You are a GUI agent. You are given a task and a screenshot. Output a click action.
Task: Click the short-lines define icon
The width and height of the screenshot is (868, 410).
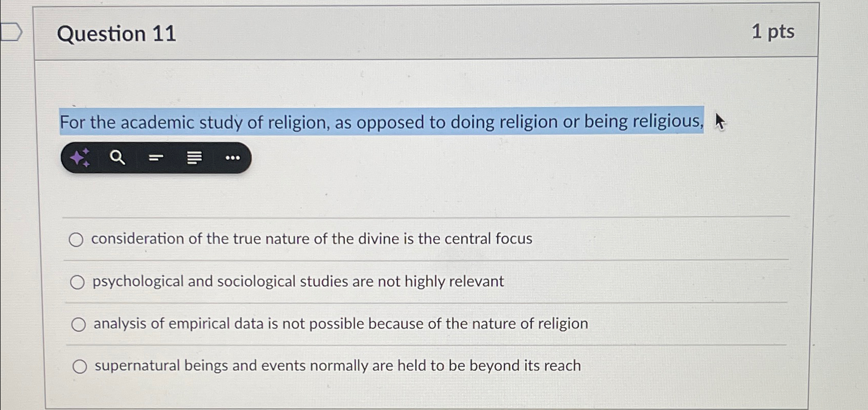pyautogui.click(x=156, y=157)
